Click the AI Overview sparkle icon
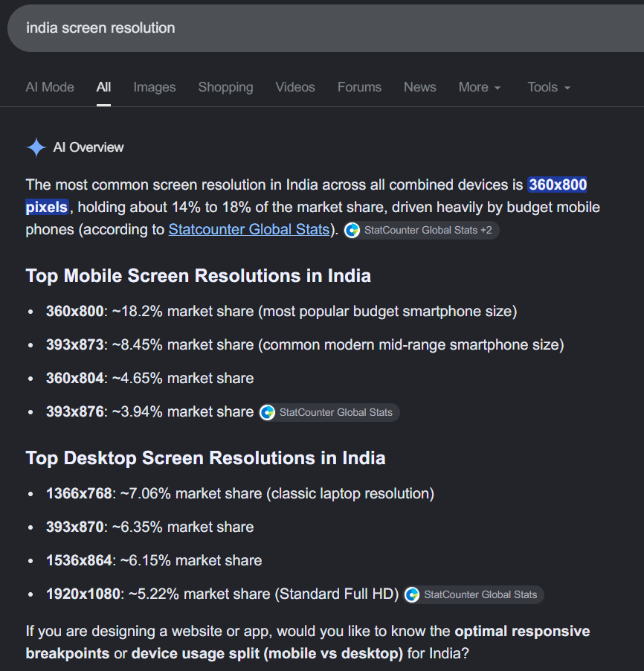The width and height of the screenshot is (644, 671). click(36, 147)
